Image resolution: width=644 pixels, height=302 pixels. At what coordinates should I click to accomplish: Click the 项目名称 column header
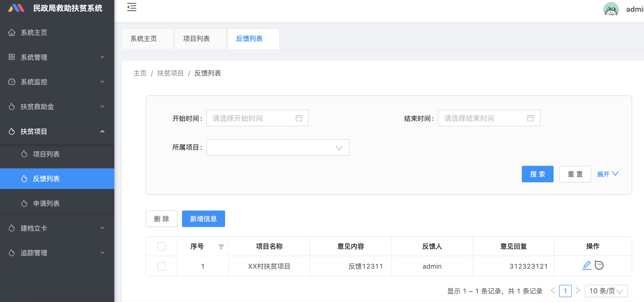click(x=269, y=246)
